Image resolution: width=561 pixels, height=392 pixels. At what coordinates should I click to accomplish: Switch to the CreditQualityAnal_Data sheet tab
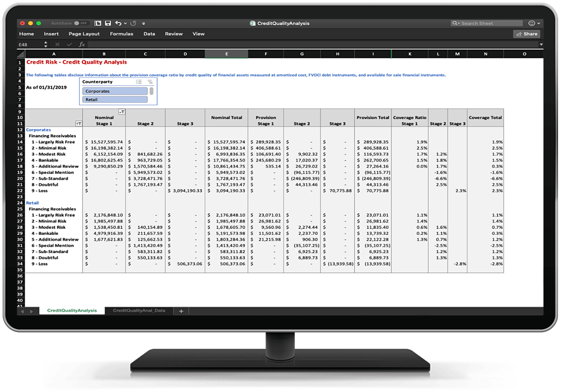pos(139,310)
